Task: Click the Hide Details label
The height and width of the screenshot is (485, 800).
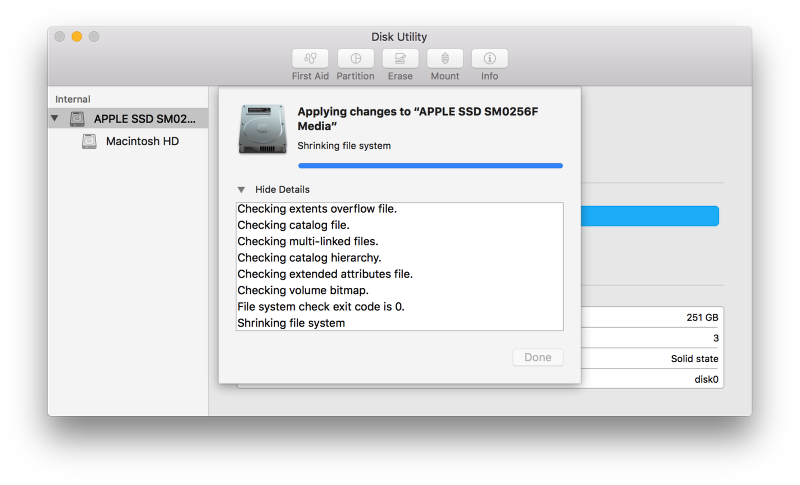Action: pyautogui.click(x=282, y=190)
